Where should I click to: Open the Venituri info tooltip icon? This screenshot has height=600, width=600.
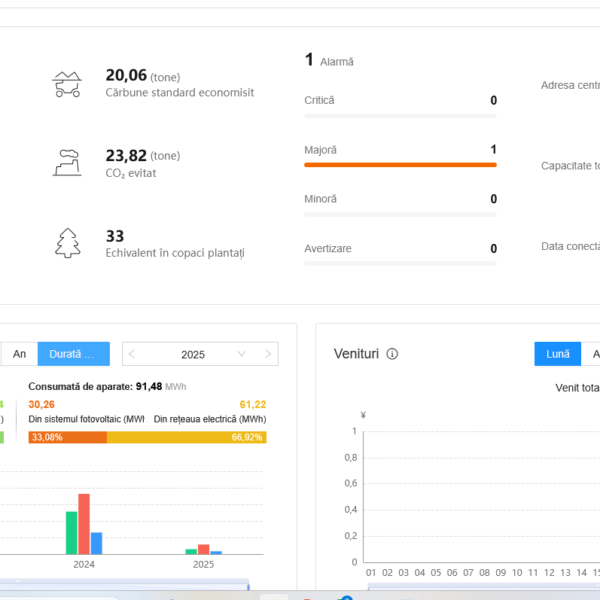click(x=393, y=354)
